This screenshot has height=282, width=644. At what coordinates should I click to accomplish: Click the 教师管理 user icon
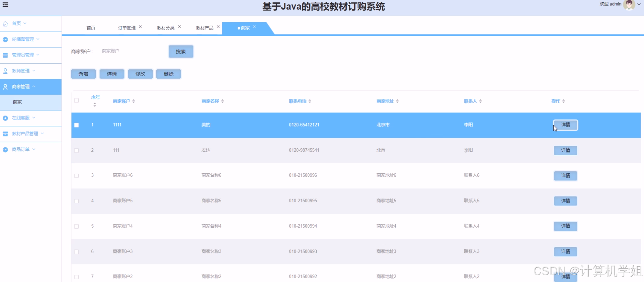click(x=5, y=71)
